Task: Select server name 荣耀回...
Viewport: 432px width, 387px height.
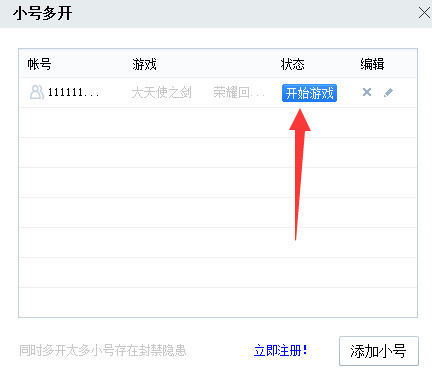Action: tap(239, 92)
